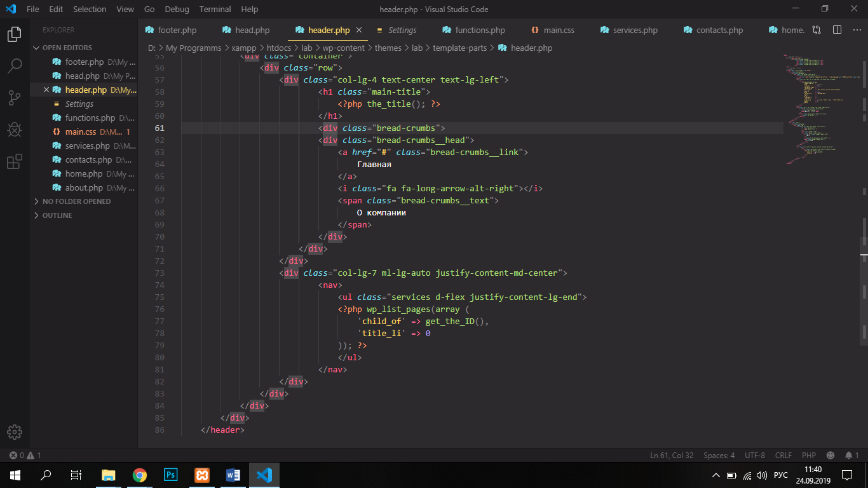Click the errors and warnings status indicator
The height and width of the screenshot is (488, 868).
click(x=25, y=455)
